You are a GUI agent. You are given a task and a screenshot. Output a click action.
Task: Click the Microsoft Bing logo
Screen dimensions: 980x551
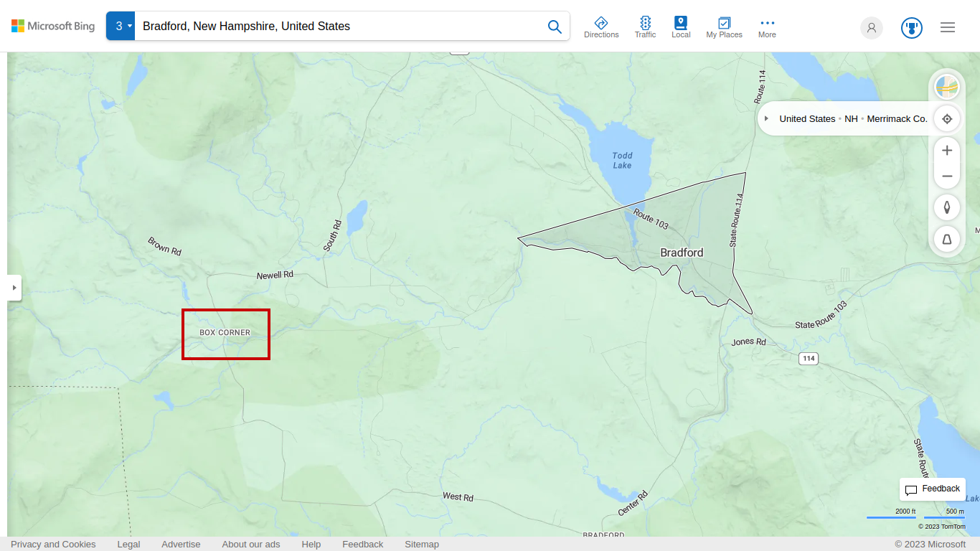[53, 27]
